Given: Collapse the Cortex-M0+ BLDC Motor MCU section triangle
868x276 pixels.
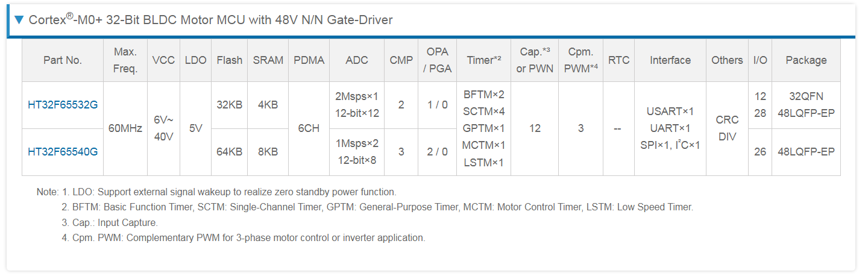Looking at the screenshot, I should coord(19,20).
